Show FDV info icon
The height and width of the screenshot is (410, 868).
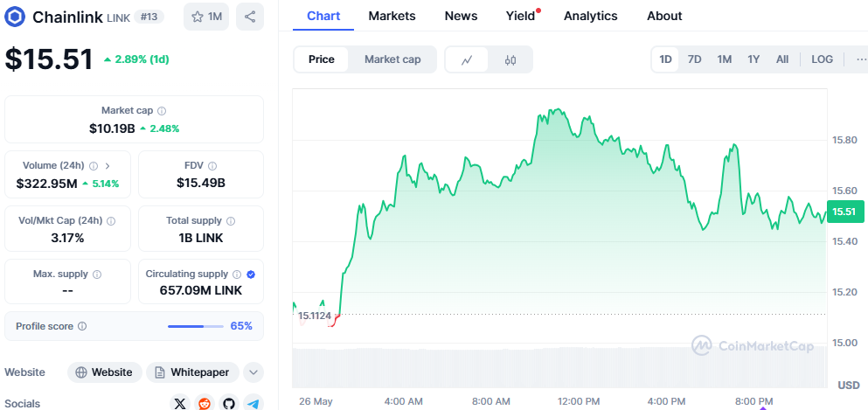pos(212,165)
